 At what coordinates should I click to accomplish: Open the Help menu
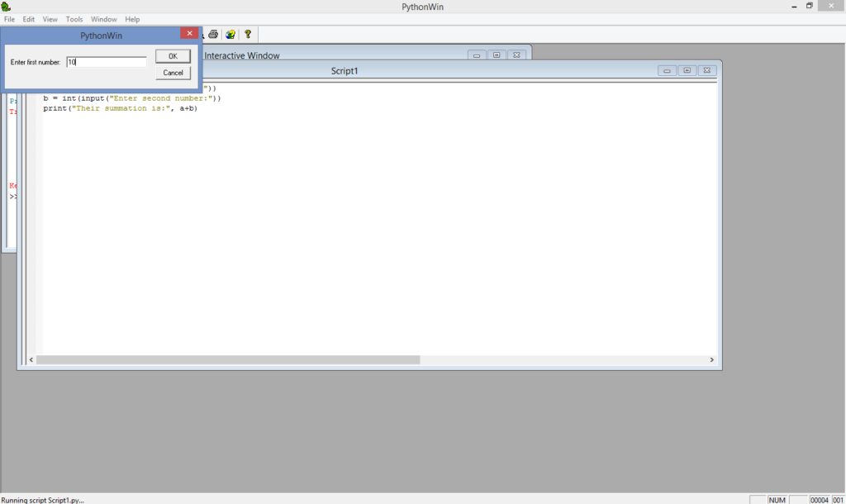[132, 19]
